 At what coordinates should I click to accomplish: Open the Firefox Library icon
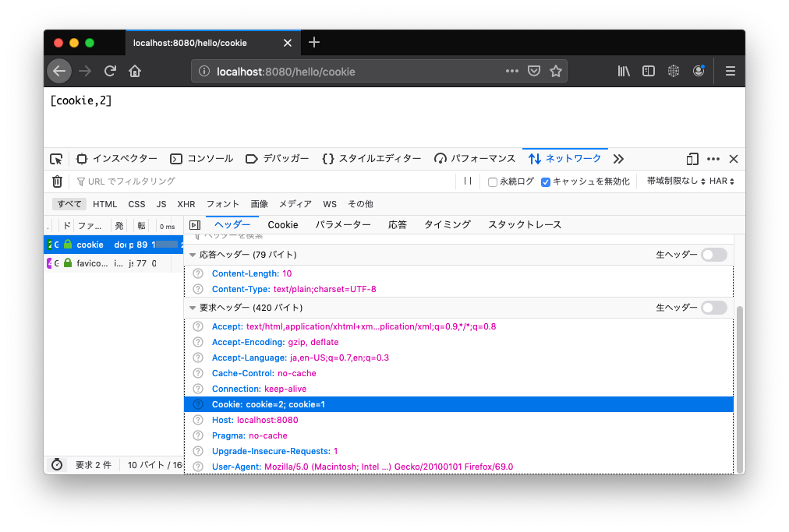[x=623, y=70]
